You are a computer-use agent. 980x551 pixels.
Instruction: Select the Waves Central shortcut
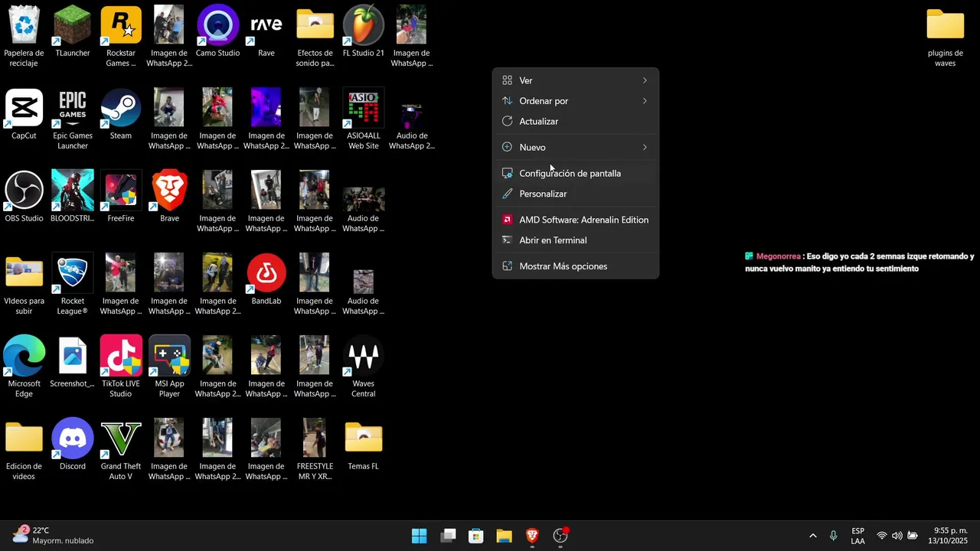point(364,366)
